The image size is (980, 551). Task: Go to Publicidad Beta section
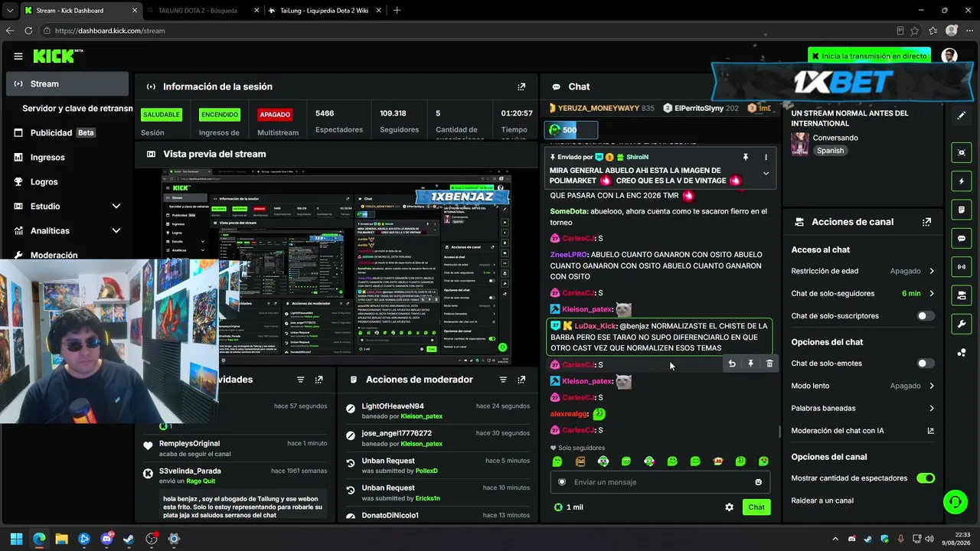tap(67, 132)
